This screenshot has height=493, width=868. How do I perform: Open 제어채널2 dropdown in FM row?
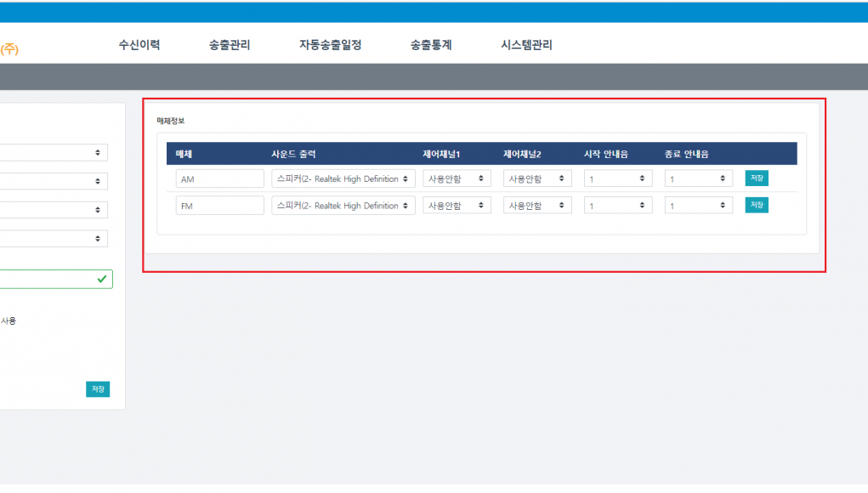click(x=537, y=206)
